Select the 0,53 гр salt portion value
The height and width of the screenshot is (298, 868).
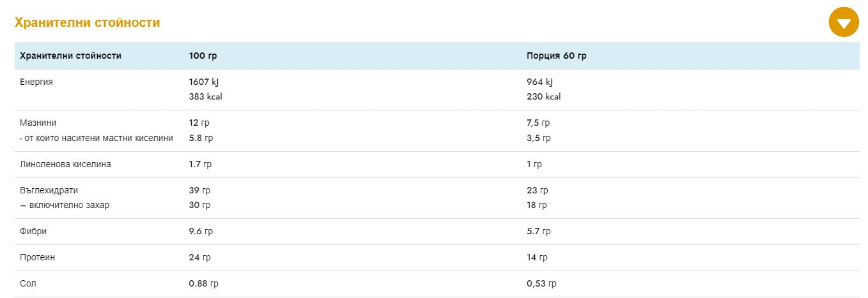[x=541, y=283]
